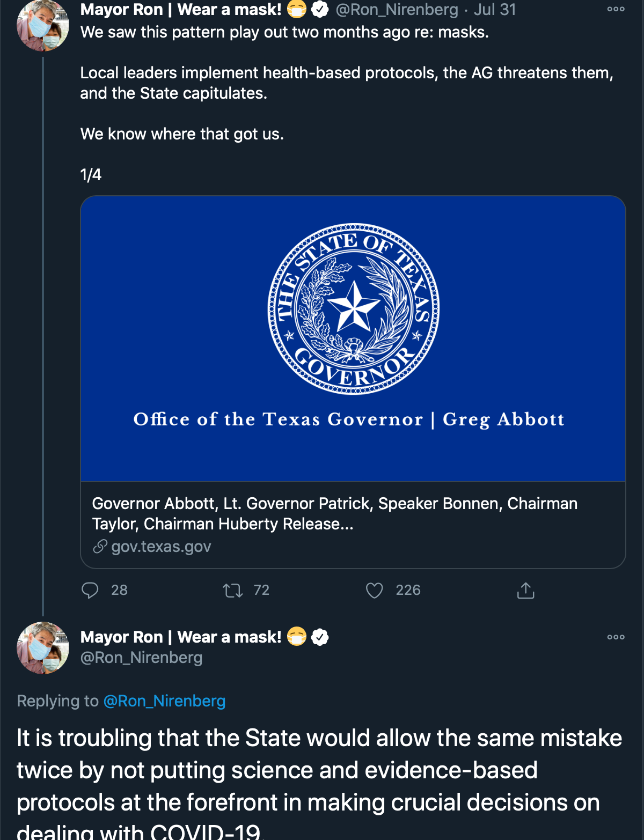Click the retweet count 72

[261, 591]
